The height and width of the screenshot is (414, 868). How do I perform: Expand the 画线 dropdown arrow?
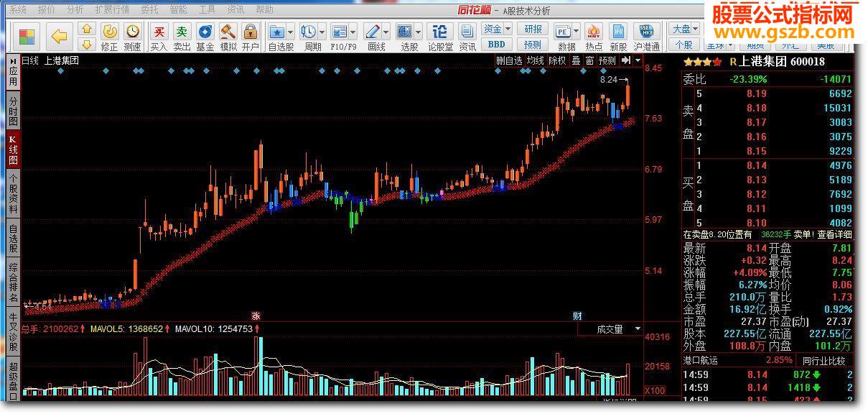click(386, 32)
